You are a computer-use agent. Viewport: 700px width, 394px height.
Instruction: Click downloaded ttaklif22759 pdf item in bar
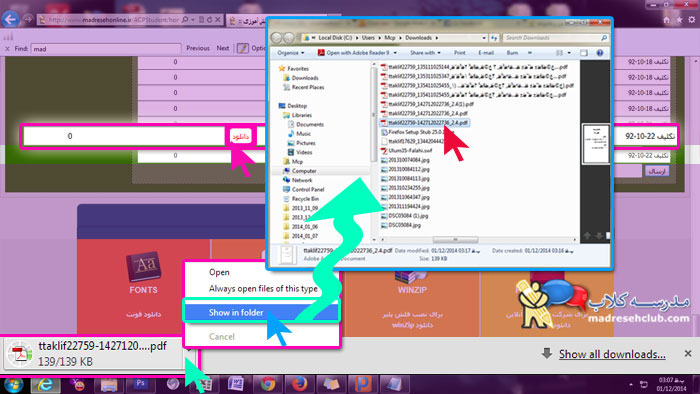94,353
